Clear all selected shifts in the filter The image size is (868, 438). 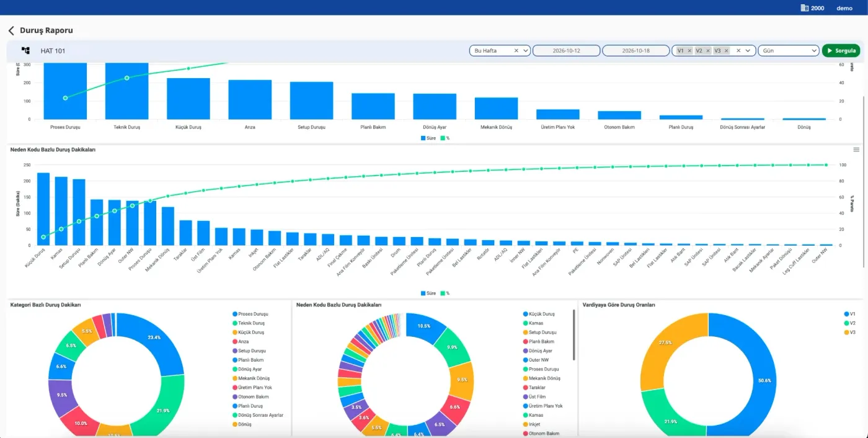(738, 51)
